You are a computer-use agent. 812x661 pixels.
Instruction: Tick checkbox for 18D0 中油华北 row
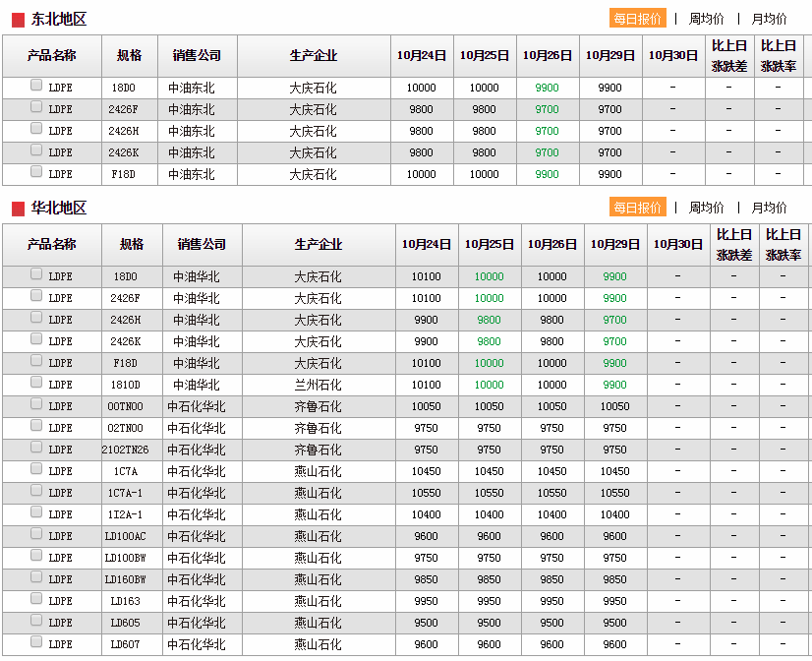pyautogui.click(x=36, y=273)
